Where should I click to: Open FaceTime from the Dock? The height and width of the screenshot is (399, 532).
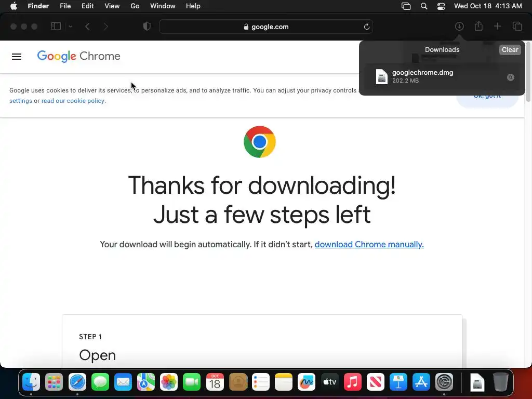(192, 382)
